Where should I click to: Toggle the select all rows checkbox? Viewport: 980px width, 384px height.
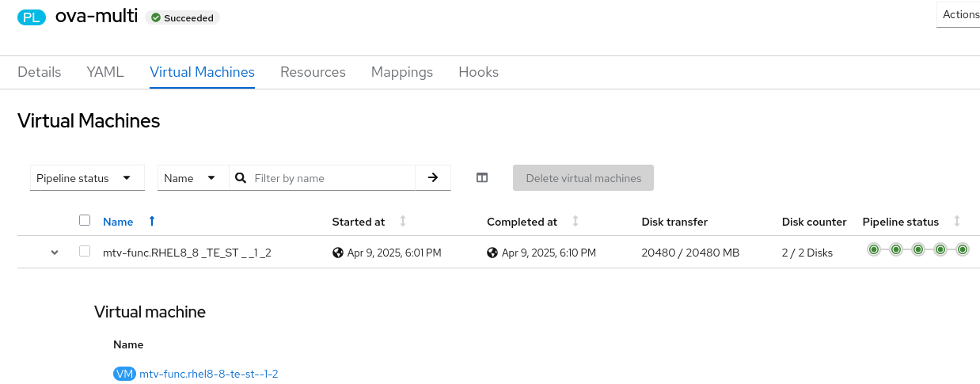85,221
